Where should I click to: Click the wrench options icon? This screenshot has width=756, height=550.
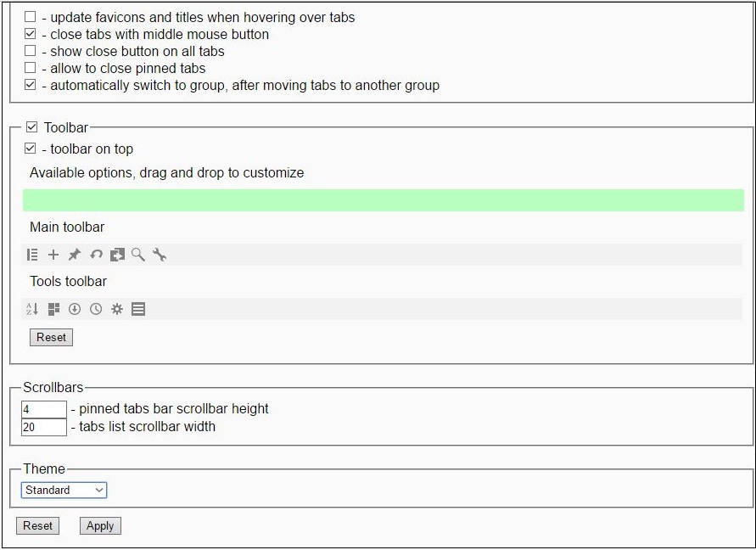click(x=160, y=255)
